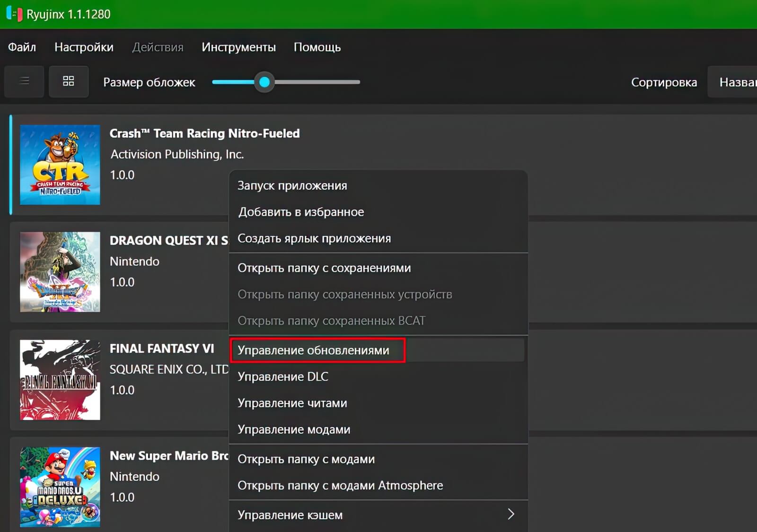Choose Открыть папку сохраненных устройств

tap(378, 294)
